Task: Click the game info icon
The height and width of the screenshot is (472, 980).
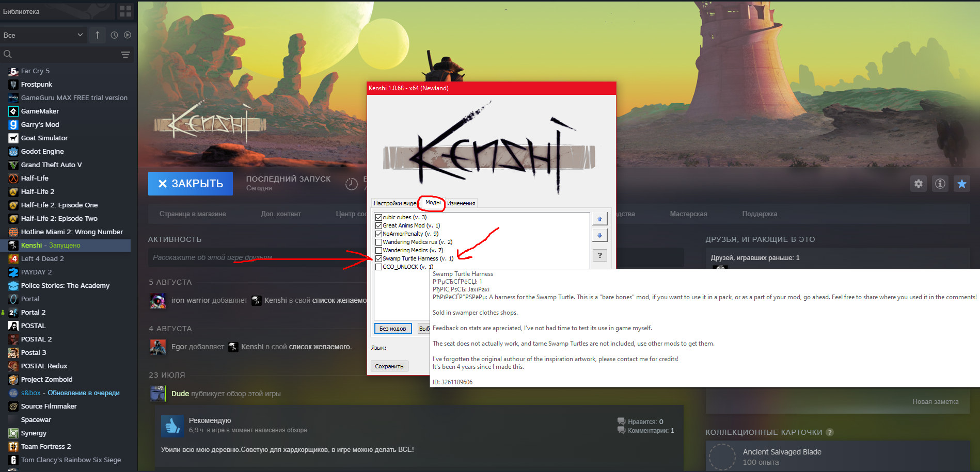Action: pos(940,184)
